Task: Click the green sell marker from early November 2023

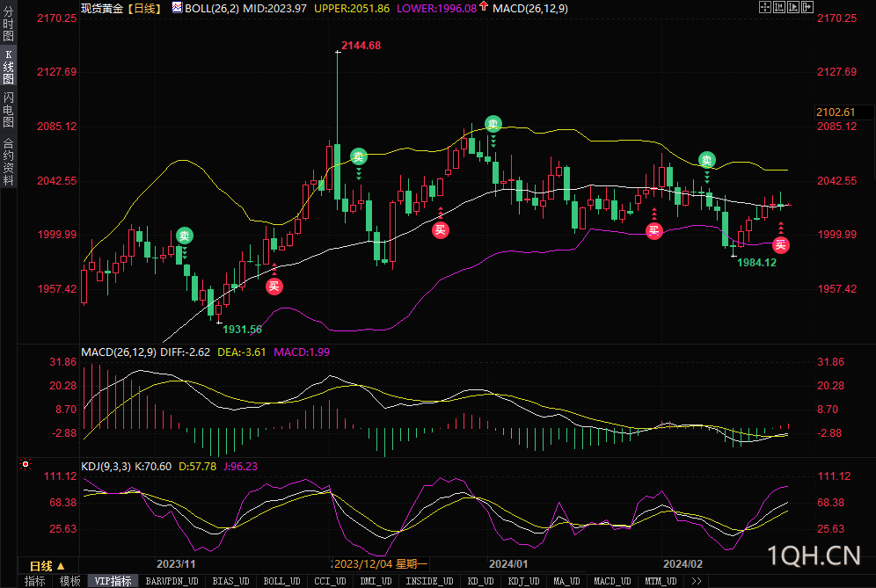Action: [185, 236]
